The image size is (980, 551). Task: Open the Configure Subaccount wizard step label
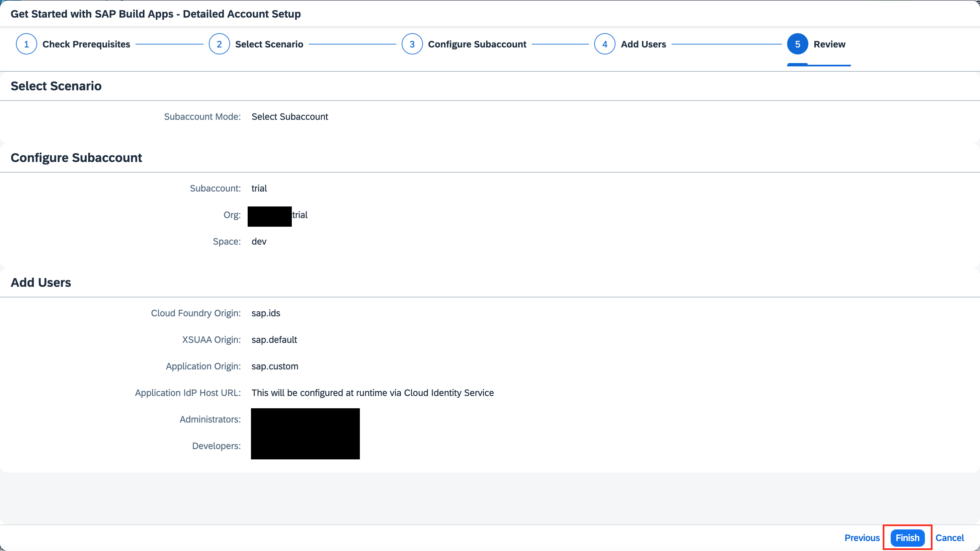coord(477,44)
